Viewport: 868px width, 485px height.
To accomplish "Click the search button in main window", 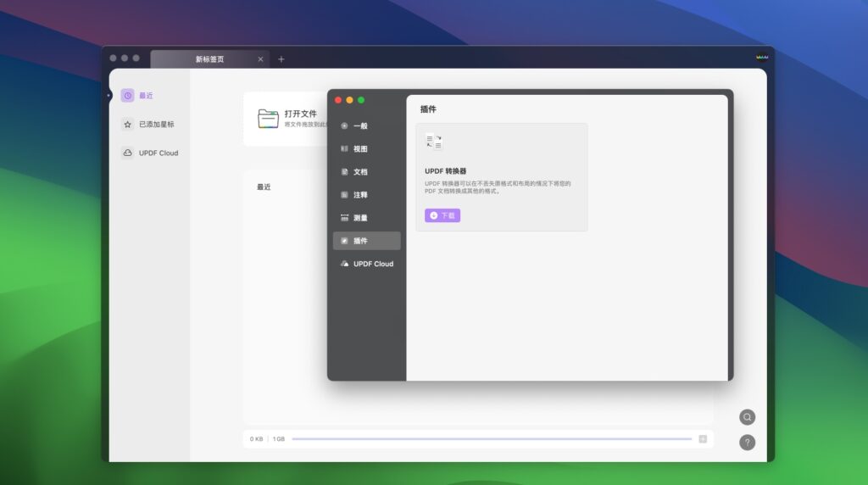I will (748, 417).
